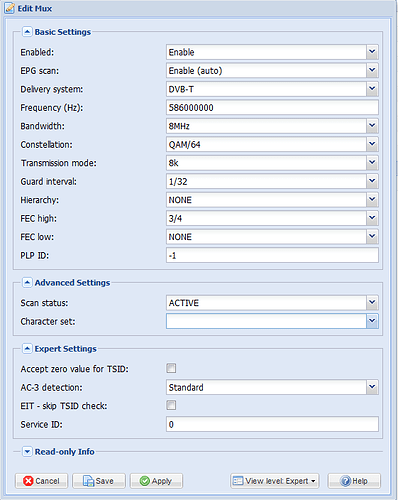Click the Service ID: label
Screen dimensions: 398x500
[41, 425]
